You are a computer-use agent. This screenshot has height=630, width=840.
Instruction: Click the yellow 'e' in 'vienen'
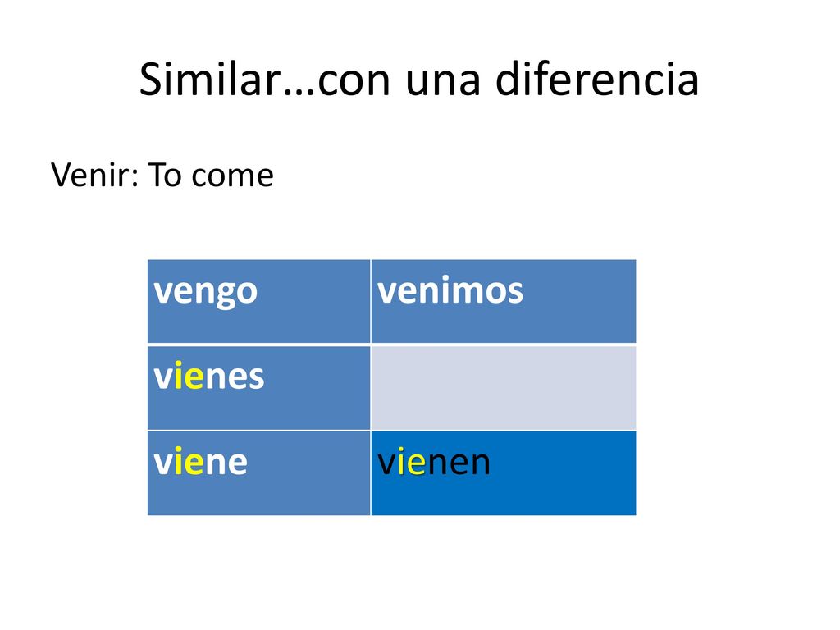(x=416, y=463)
